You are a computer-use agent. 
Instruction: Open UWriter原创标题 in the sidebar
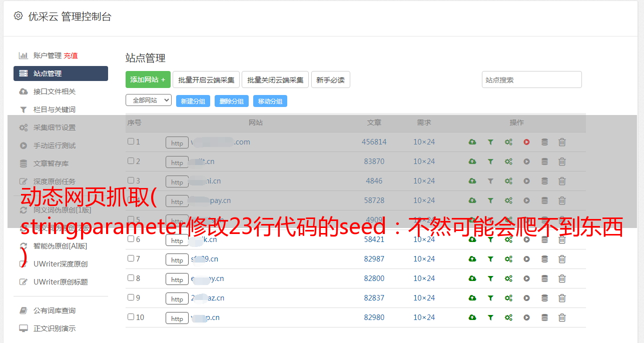61,282
